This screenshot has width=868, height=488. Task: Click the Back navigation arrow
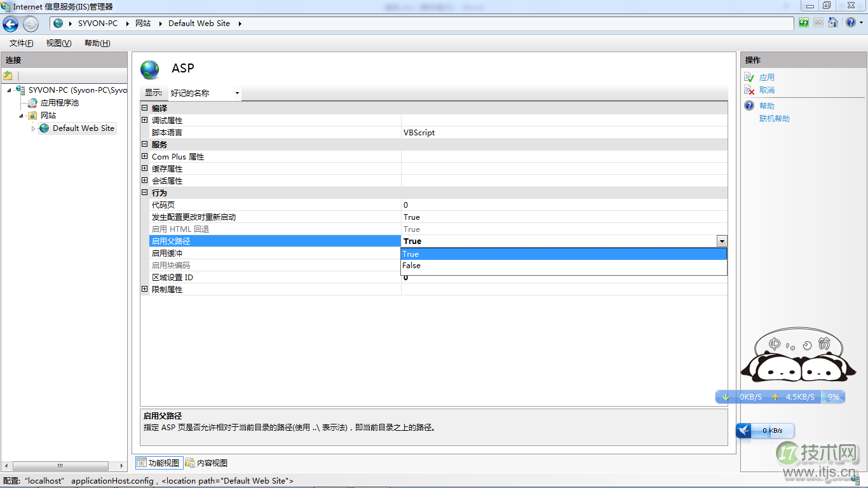pyautogui.click(x=11, y=24)
